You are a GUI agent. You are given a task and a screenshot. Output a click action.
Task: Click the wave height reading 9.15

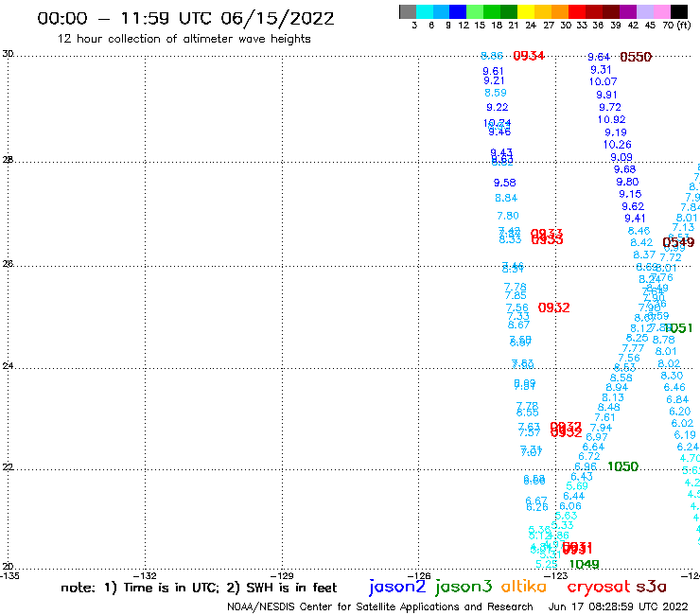[630, 194]
